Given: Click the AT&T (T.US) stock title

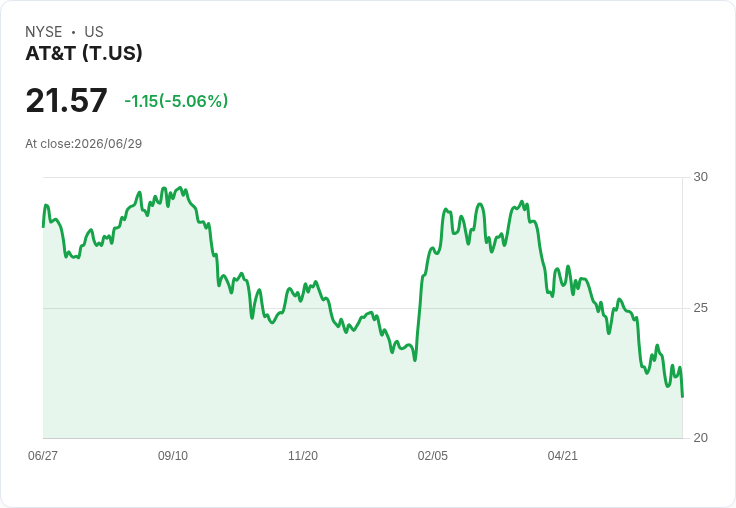Looking at the screenshot, I should click(x=84, y=53).
